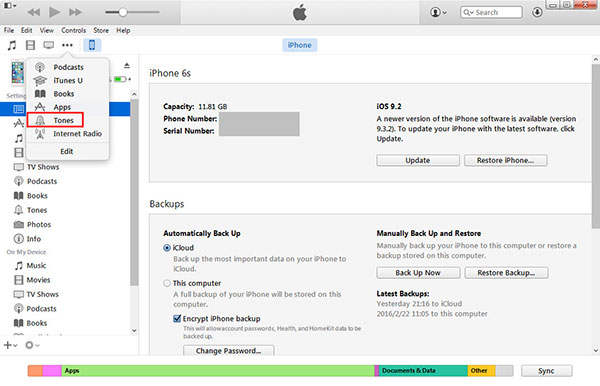Click the Back Up Now button
The width and height of the screenshot is (600, 386).
418,273
